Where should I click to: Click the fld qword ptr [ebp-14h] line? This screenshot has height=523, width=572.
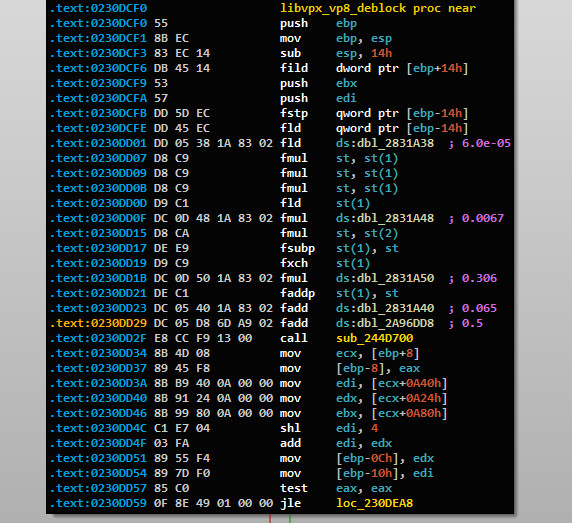(x=374, y=128)
